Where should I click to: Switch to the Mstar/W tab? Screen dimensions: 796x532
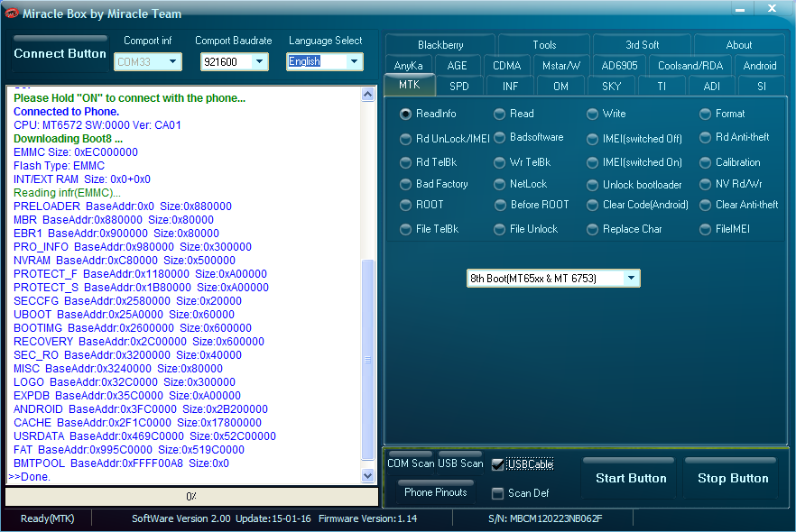tap(561, 66)
